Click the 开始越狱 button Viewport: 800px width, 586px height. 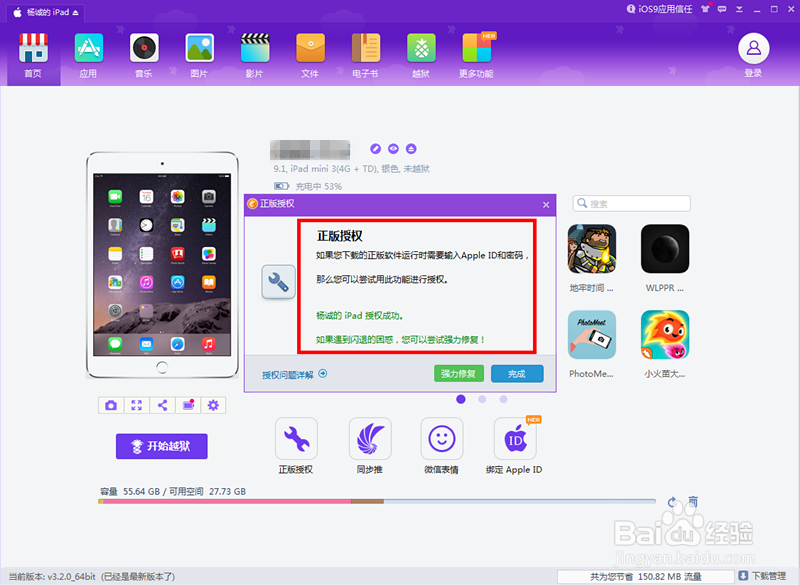click(162, 446)
